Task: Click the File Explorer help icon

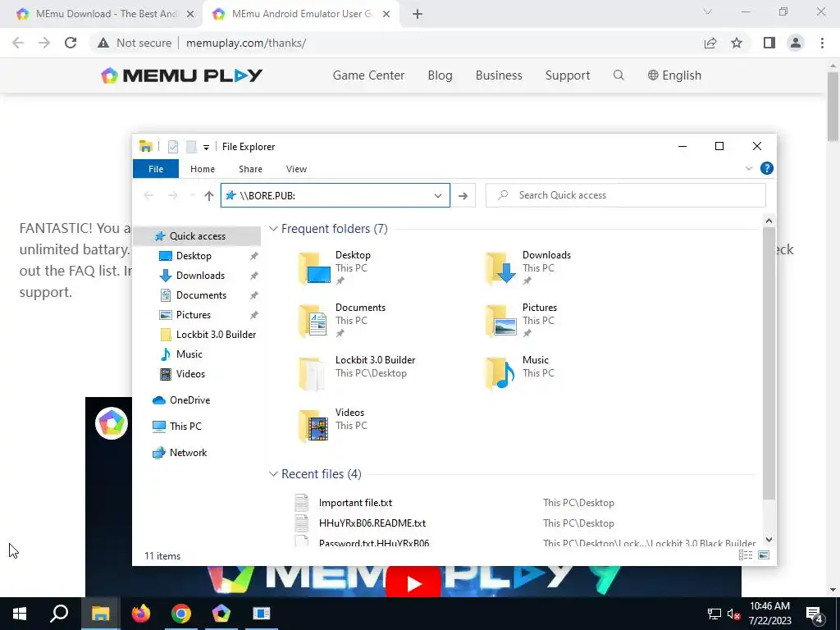Action: tap(767, 168)
